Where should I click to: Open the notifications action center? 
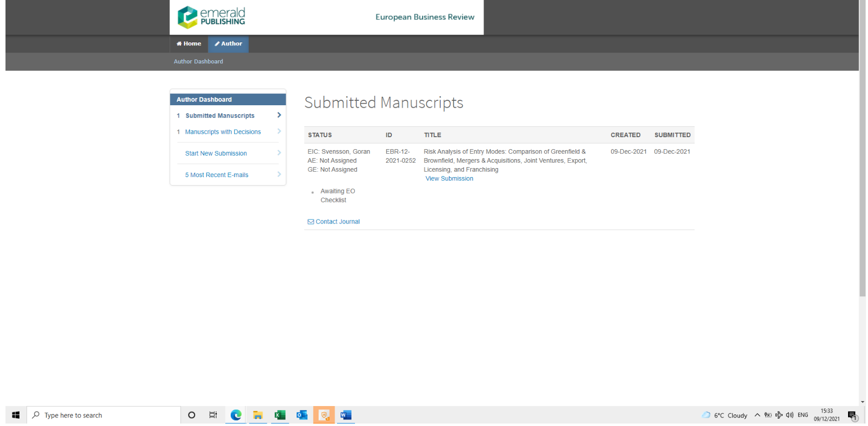pyautogui.click(x=852, y=416)
